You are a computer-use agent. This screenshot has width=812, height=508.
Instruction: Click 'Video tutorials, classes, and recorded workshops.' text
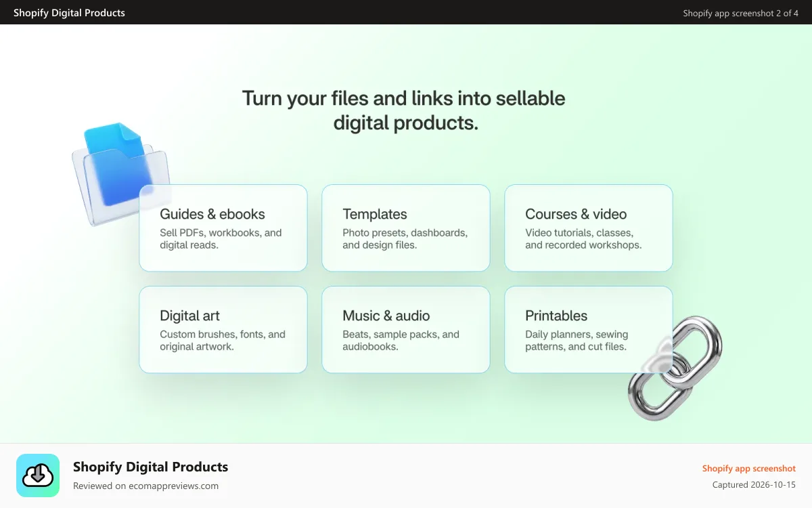click(x=583, y=239)
